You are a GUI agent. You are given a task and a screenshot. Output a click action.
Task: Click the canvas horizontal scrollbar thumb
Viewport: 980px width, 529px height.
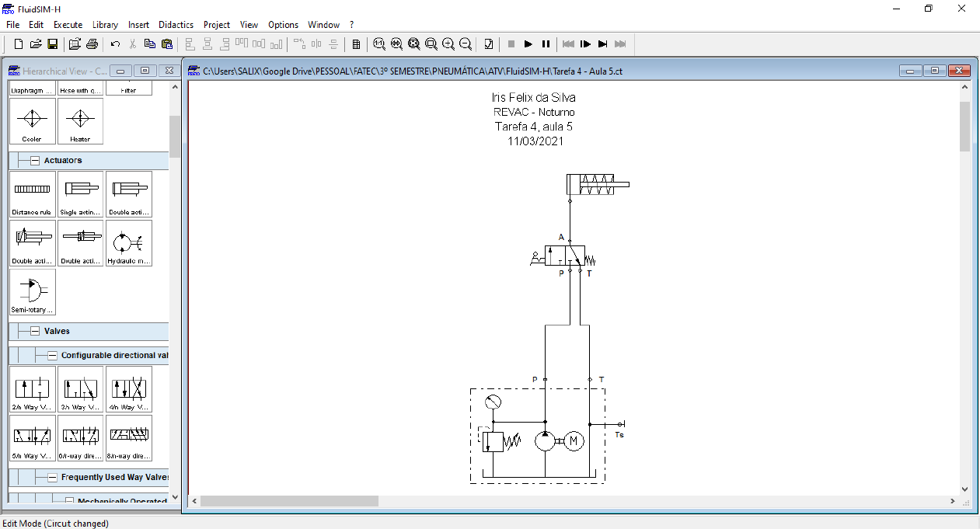289,502
